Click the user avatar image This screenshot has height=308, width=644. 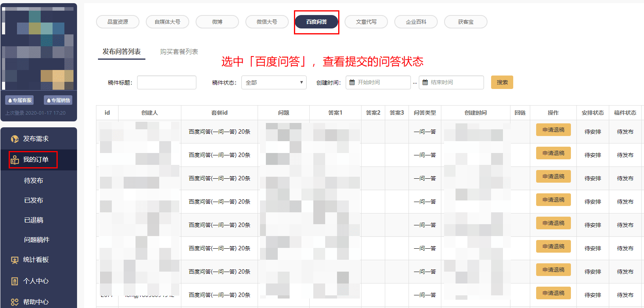(x=38, y=47)
